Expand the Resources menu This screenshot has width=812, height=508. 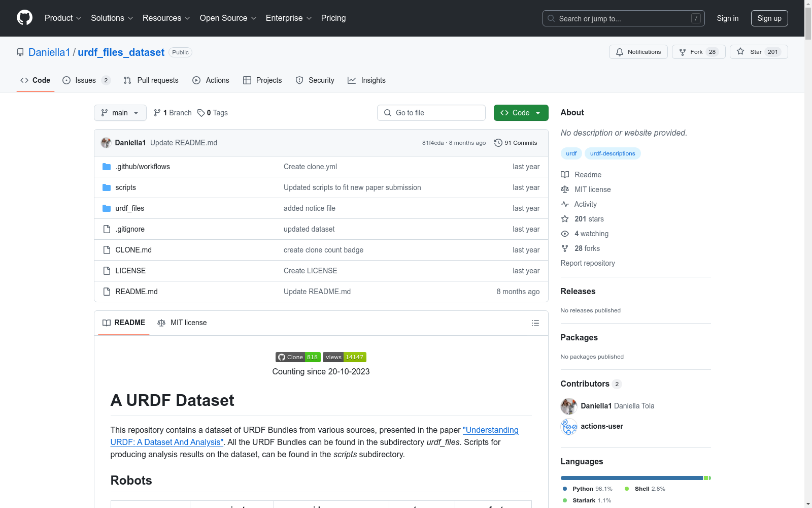[x=166, y=18]
